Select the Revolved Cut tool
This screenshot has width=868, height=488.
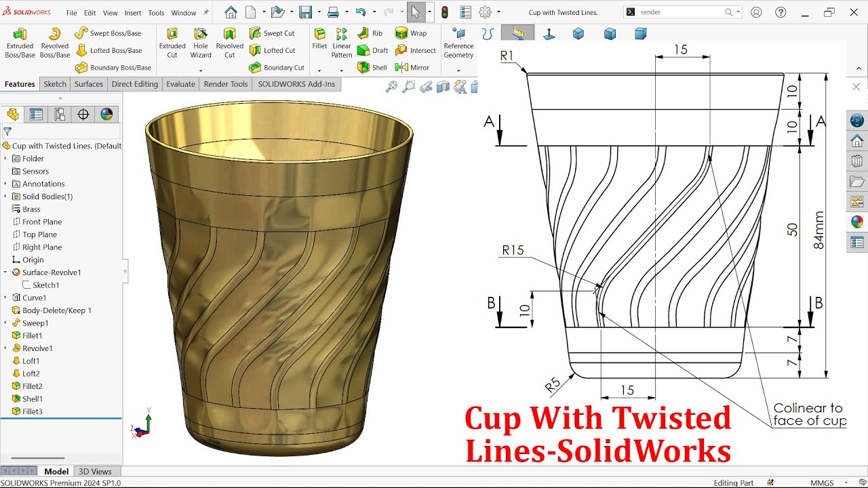coord(230,43)
